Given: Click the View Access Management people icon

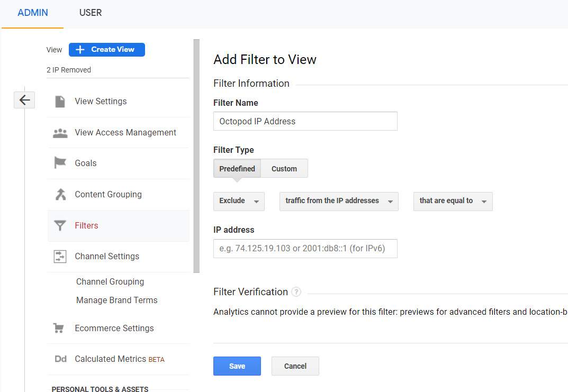Looking at the screenshot, I should pos(60,133).
